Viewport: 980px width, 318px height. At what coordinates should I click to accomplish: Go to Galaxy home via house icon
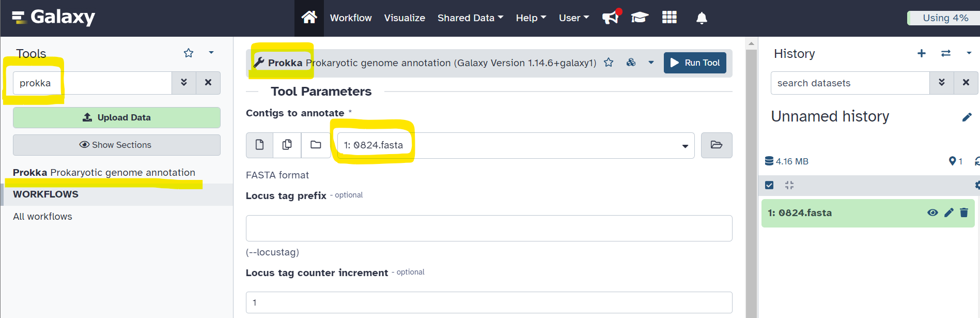pos(309,18)
